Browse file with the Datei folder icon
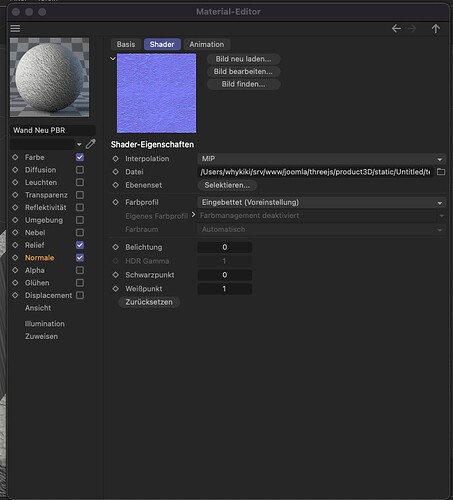 (441, 172)
